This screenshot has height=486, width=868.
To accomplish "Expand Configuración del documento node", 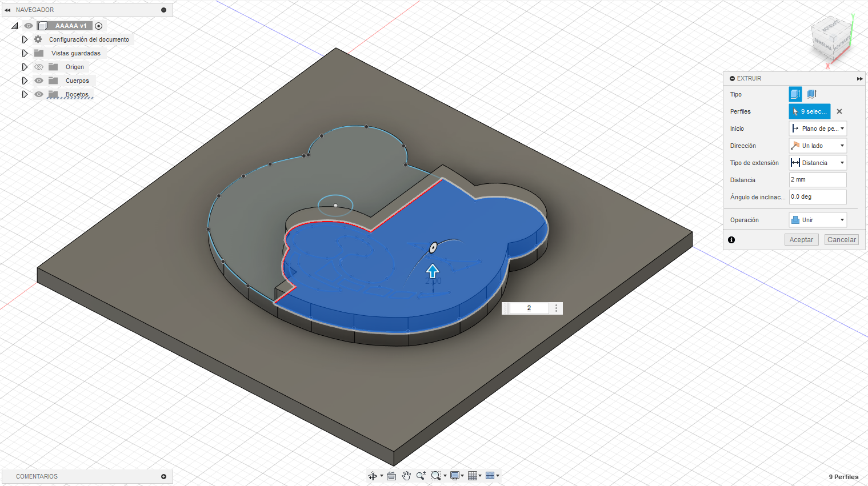I will click(25, 39).
